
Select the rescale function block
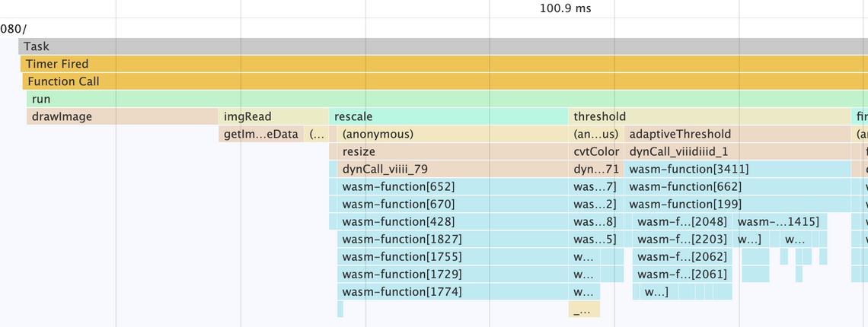(449, 116)
